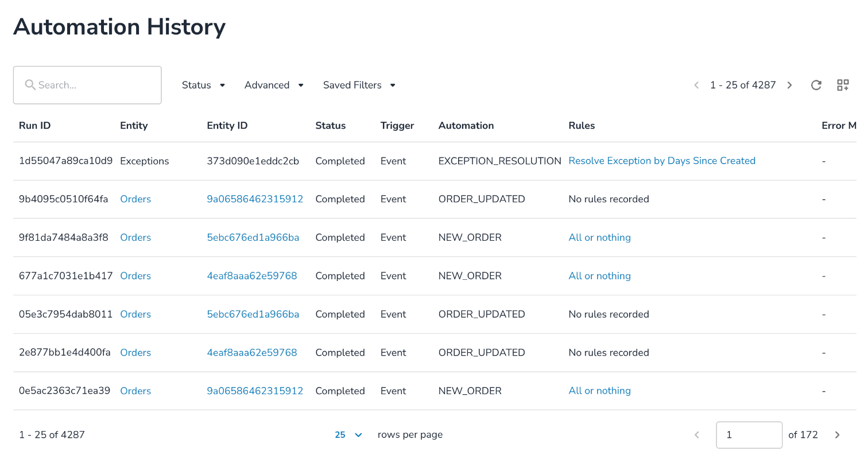Click the Trigger column header
The height and width of the screenshot is (462, 868).
tap(397, 126)
